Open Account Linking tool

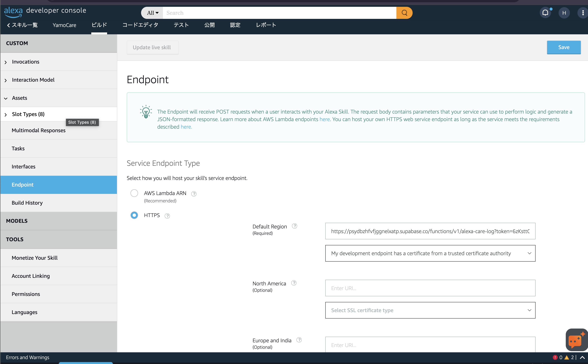[59, 276]
